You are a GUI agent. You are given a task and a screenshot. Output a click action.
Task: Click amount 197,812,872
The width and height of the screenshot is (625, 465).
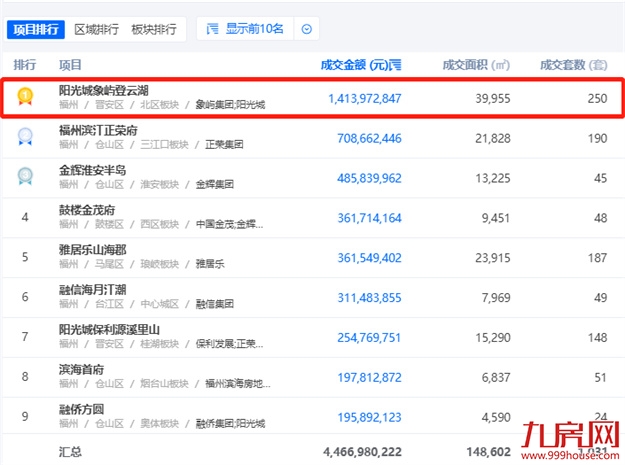pyautogui.click(x=369, y=377)
